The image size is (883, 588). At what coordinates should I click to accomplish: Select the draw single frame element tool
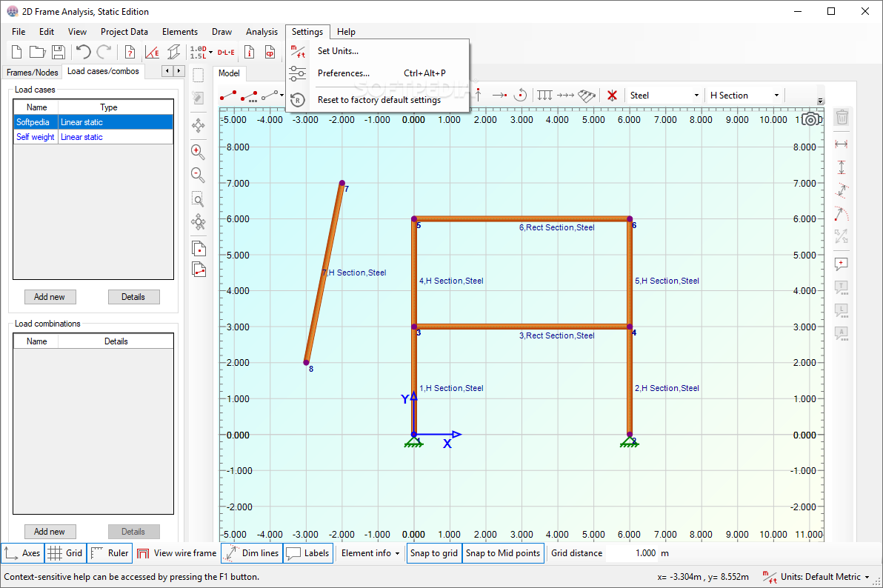(x=228, y=96)
